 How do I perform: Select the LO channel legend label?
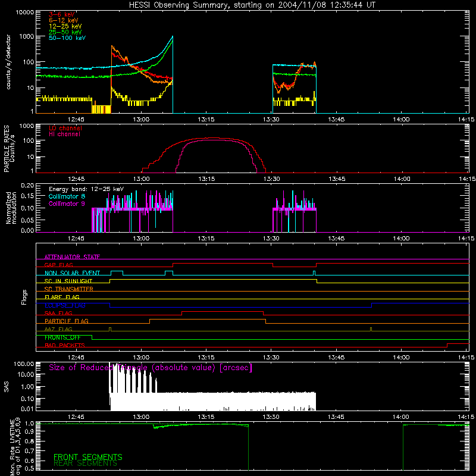(65, 128)
